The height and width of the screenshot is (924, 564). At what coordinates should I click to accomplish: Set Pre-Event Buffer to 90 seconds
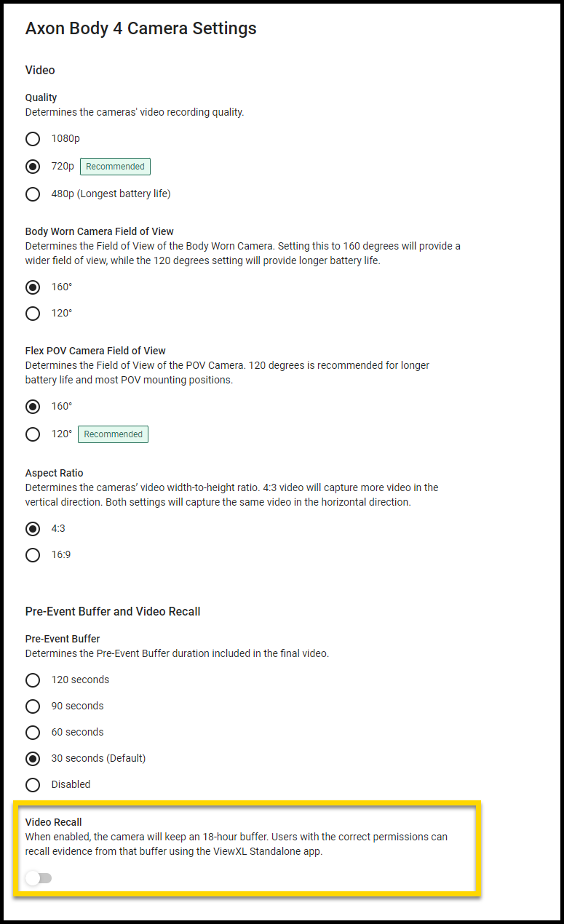tap(32, 706)
